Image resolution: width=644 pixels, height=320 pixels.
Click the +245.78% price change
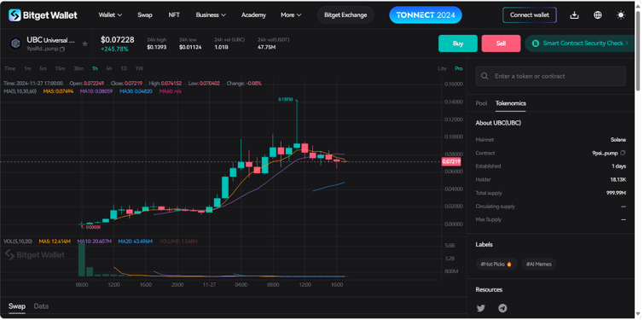tap(114, 49)
